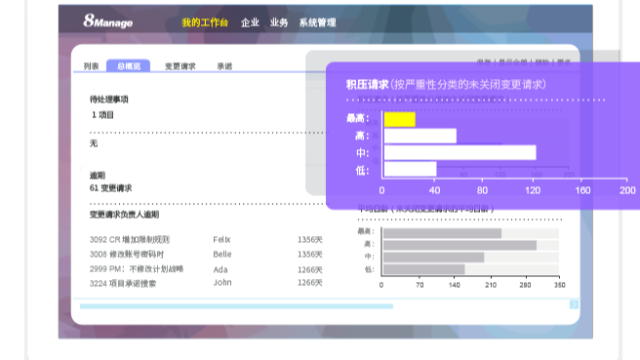The height and width of the screenshot is (360, 640).
Task: Click the 变更请求负责人逾期 heading
Action: pyautogui.click(x=124, y=215)
